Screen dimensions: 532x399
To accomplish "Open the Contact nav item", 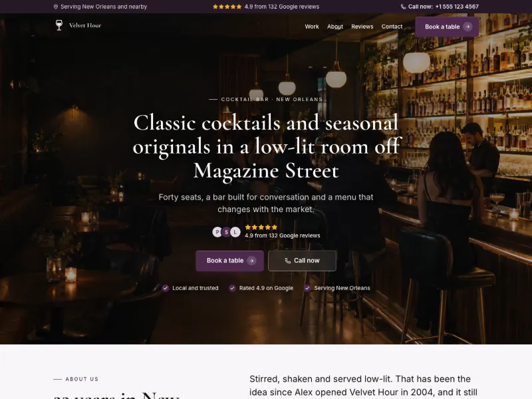I will 392,27.
